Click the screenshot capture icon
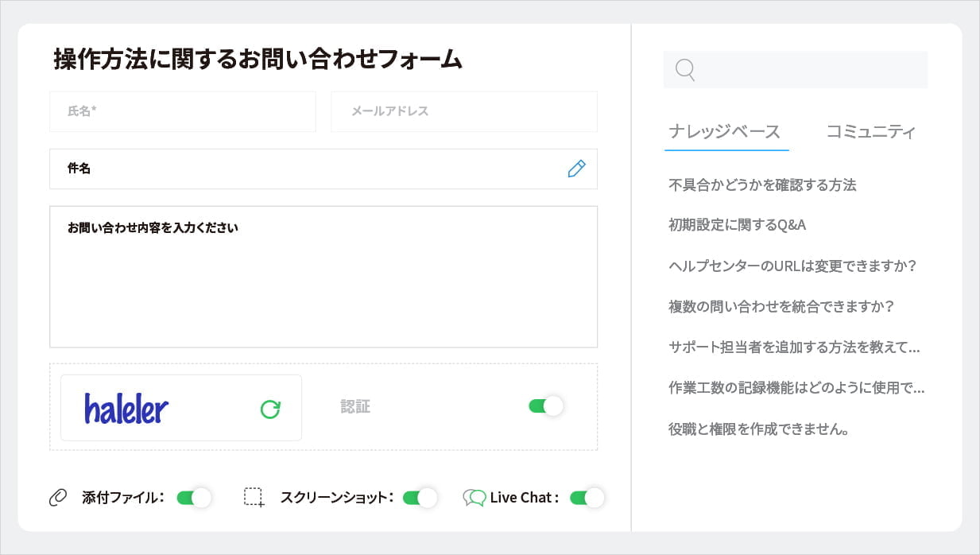 click(x=254, y=497)
